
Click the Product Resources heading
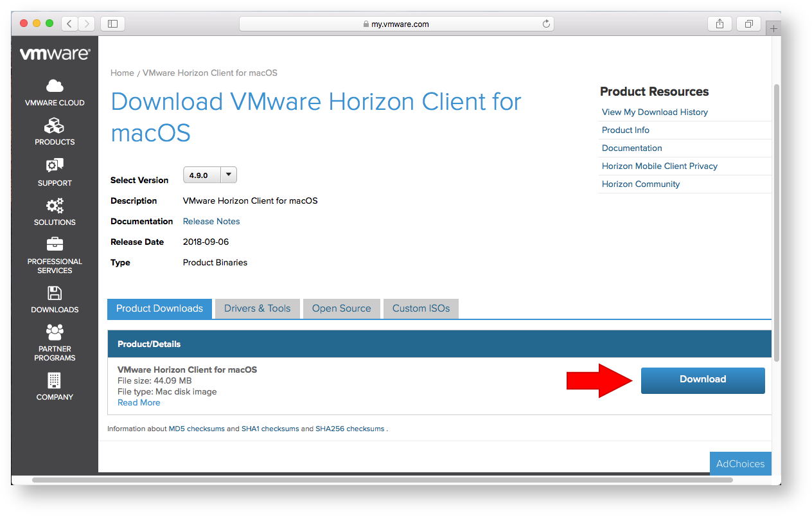tap(654, 91)
